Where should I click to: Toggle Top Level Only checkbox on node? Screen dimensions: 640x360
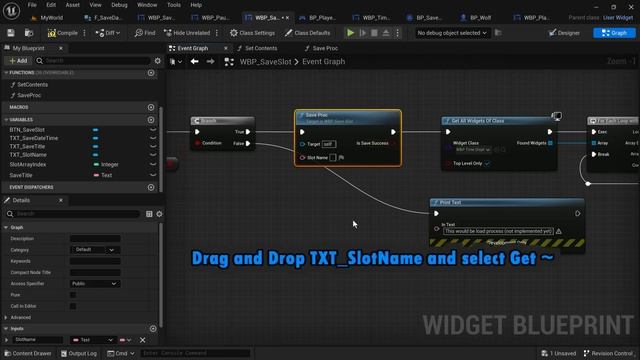click(x=487, y=163)
